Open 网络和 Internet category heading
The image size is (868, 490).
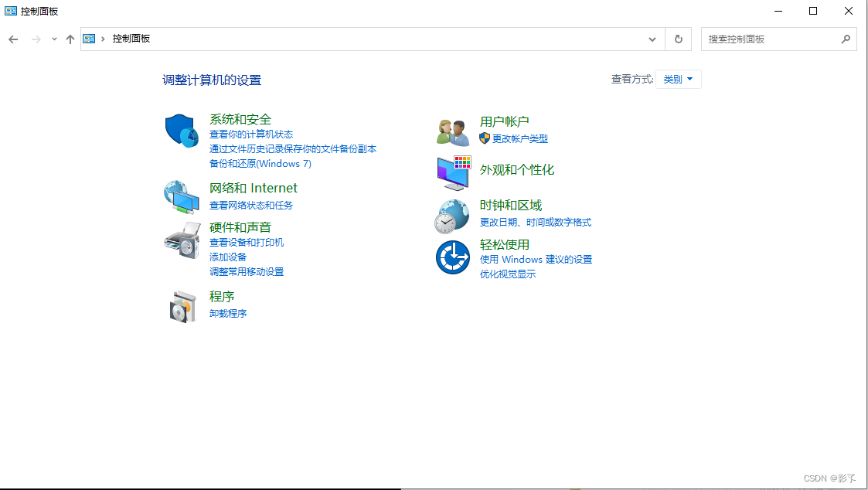tap(254, 189)
